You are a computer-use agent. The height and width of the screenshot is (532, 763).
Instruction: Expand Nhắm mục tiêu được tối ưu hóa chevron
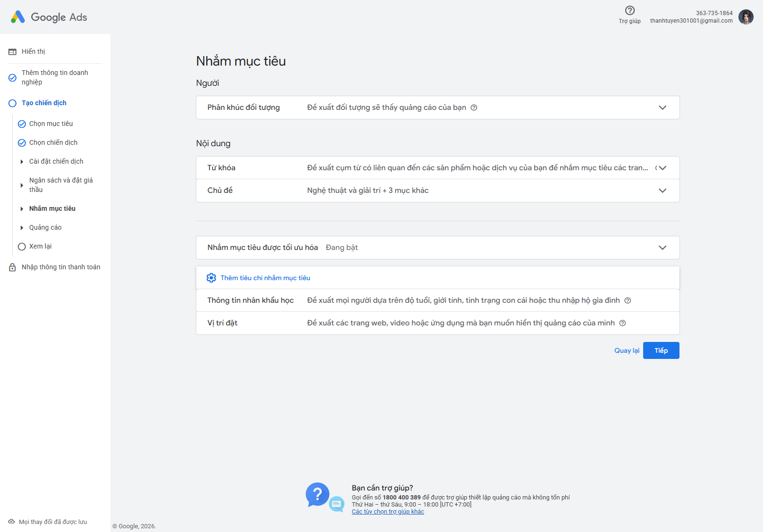pos(662,248)
